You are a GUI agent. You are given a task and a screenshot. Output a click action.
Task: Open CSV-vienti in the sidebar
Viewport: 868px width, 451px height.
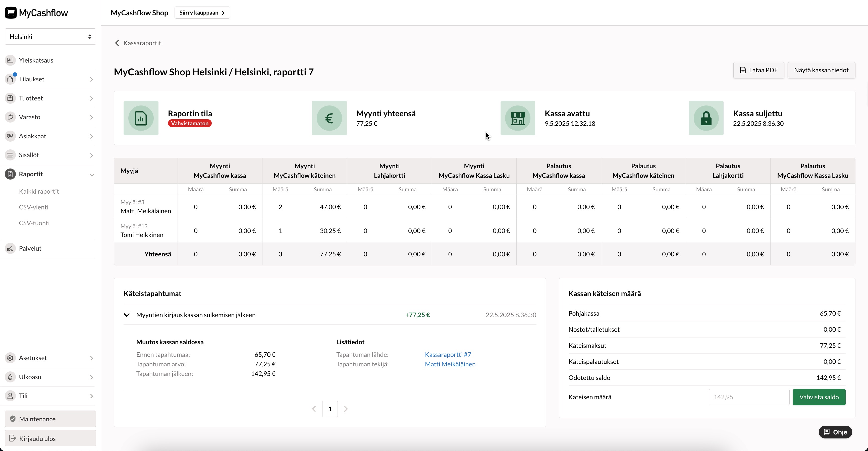34,207
